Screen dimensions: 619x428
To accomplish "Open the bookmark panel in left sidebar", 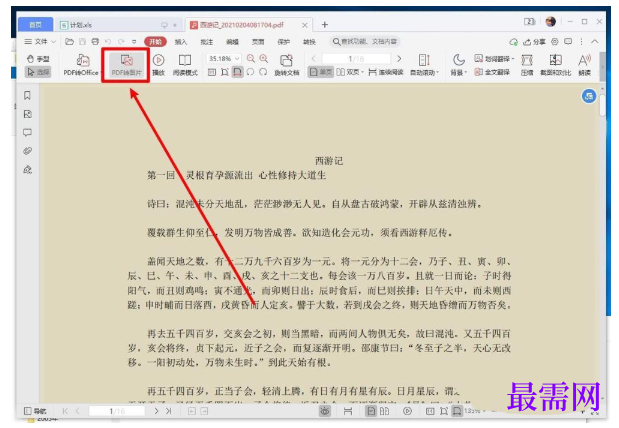I will tap(27, 95).
